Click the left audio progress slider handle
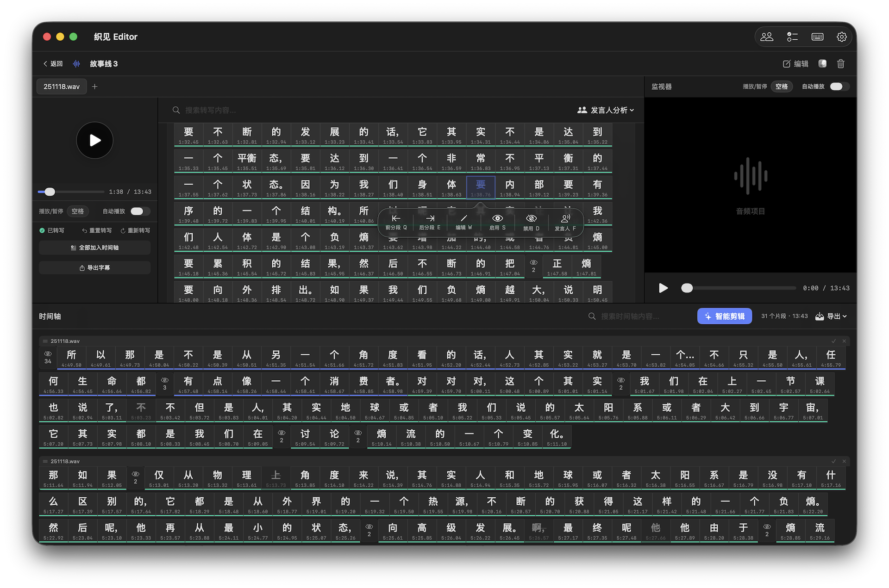 click(50, 192)
